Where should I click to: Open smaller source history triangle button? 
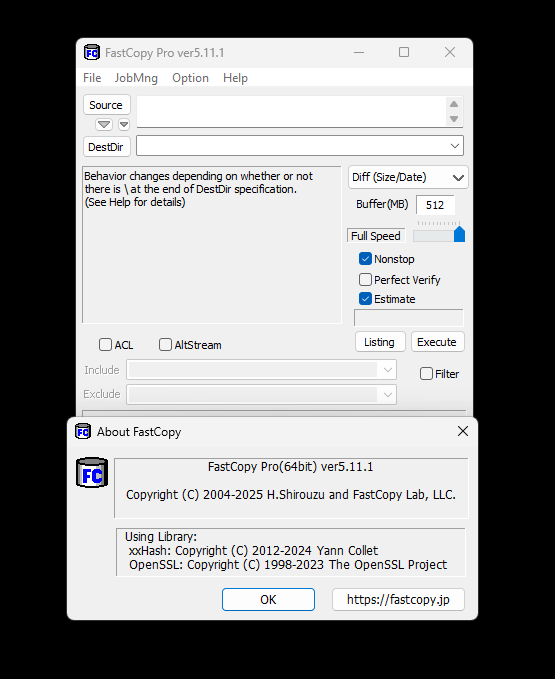click(124, 125)
